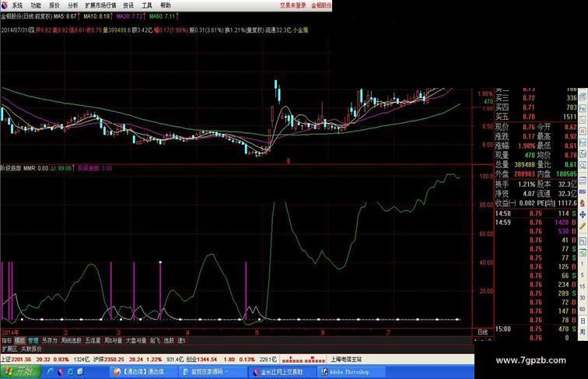The width and height of the screenshot is (588, 379).
Task: Open the 扩展区 tab
Action: (x=9, y=349)
